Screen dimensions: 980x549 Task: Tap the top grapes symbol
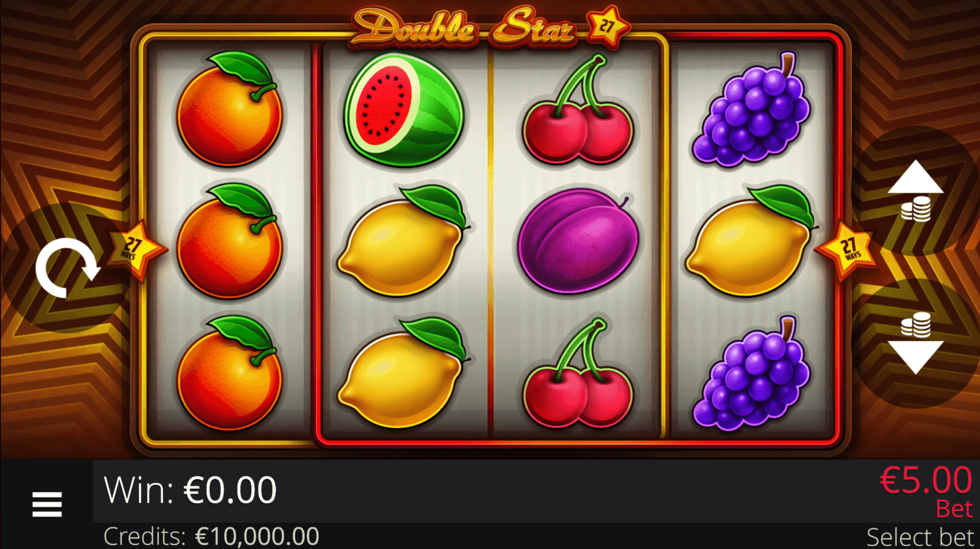pyautogui.click(x=751, y=110)
